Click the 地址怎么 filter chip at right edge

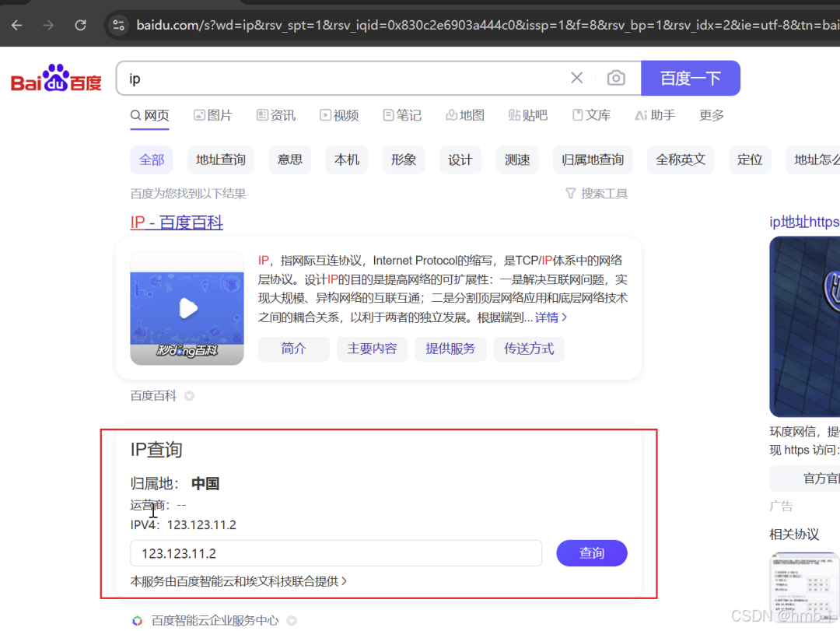click(814, 160)
